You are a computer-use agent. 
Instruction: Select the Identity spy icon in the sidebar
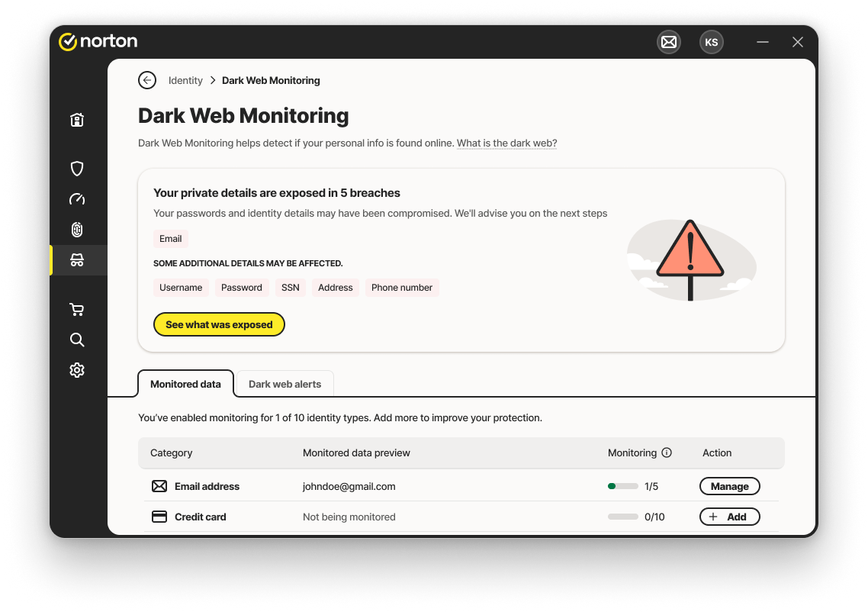click(77, 259)
